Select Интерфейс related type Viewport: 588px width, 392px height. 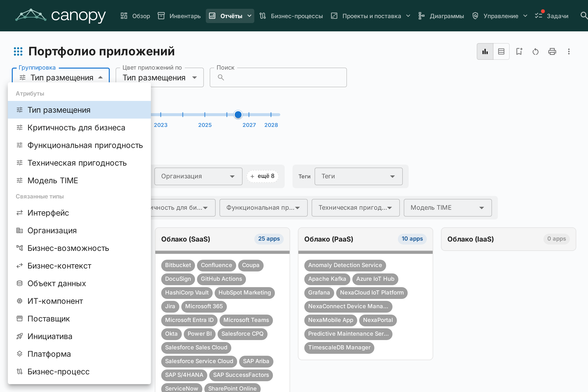pos(79,213)
